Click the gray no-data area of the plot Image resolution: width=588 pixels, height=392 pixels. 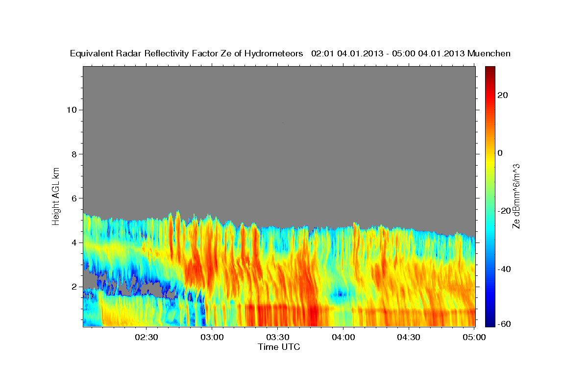click(x=279, y=142)
